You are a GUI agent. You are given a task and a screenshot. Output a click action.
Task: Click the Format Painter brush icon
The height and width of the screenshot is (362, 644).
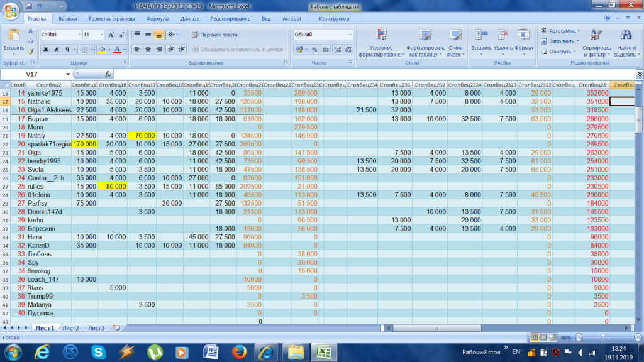click(30, 52)
